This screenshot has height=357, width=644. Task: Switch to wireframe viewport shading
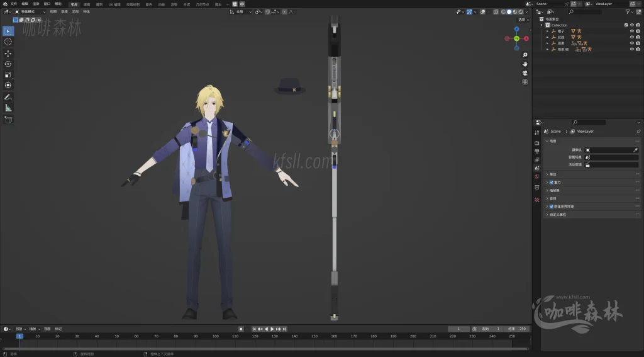pyautogui.click(x=503, y=12)
